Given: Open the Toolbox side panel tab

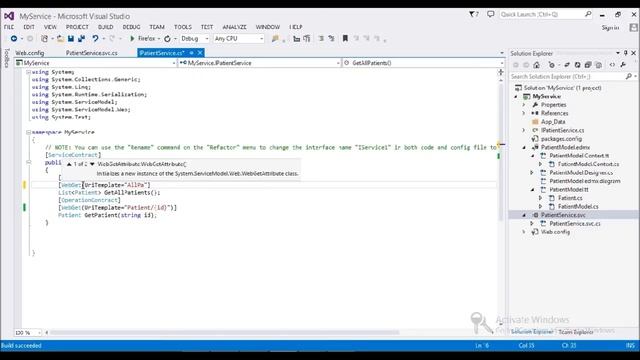Looking at the screenshot, I should pos(7,58).
